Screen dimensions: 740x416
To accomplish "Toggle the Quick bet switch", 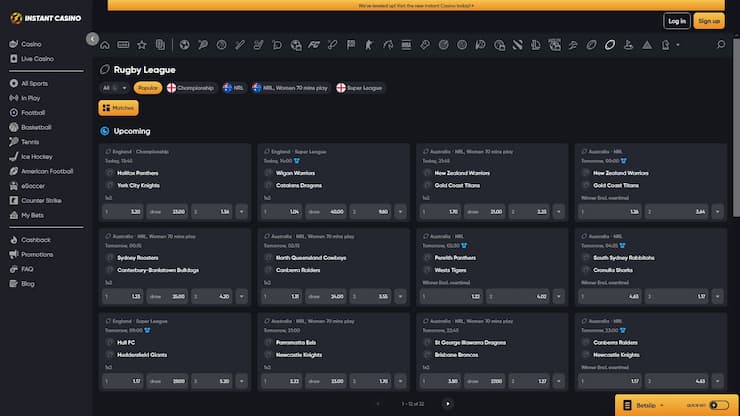I will pos(719,405).
